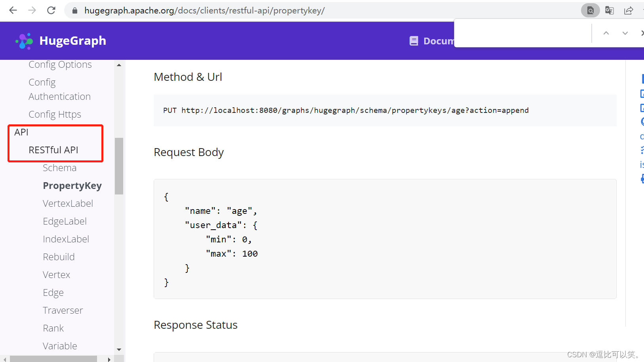Click the HugeGraph logo icon
Screen dimensions: 644x362
[x=23, y=40]
